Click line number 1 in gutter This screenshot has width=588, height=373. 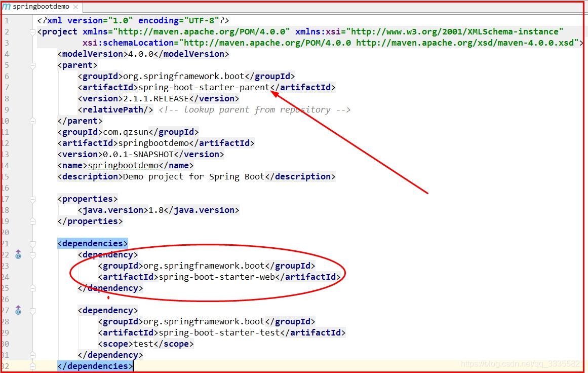pos(7,21)
